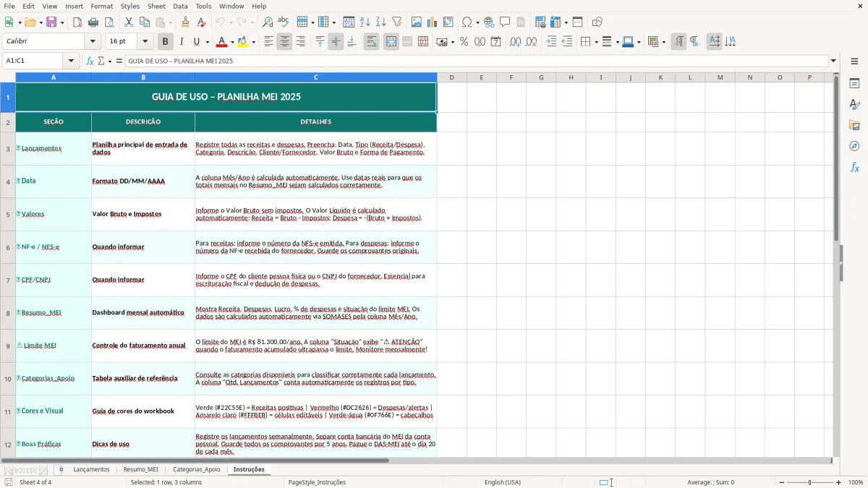Insert Comment speech bubble icon
868x488 pixels.
pos(505,22)
